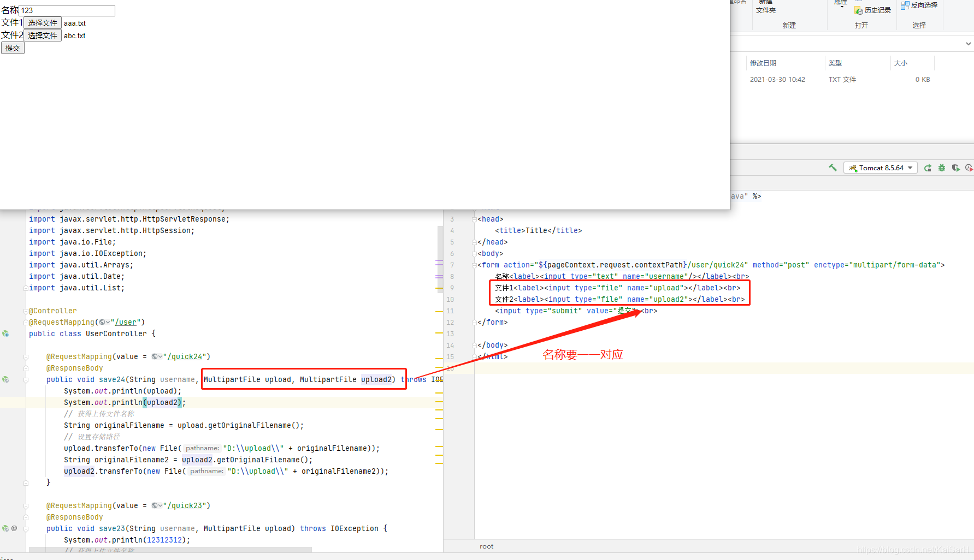Click the 'save24' method name
Screen dimensions: 974x560
112,379
